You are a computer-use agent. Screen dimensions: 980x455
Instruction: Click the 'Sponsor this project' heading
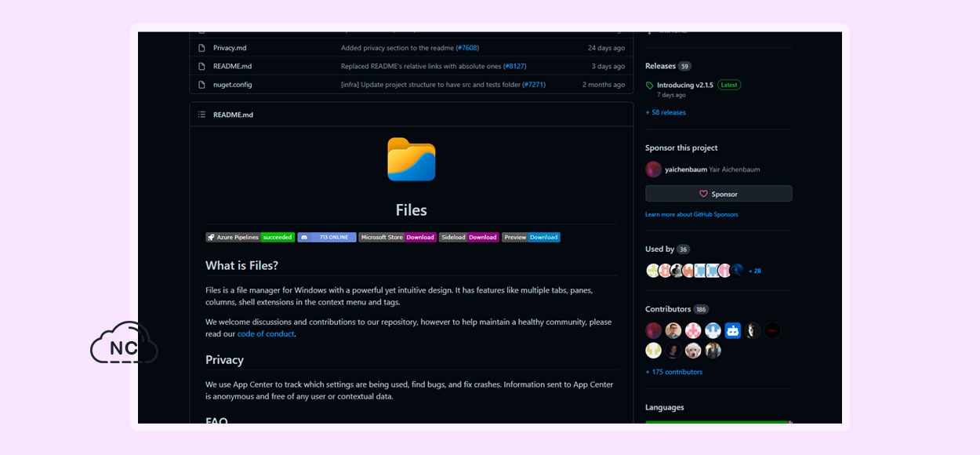[x=681, y=147]
